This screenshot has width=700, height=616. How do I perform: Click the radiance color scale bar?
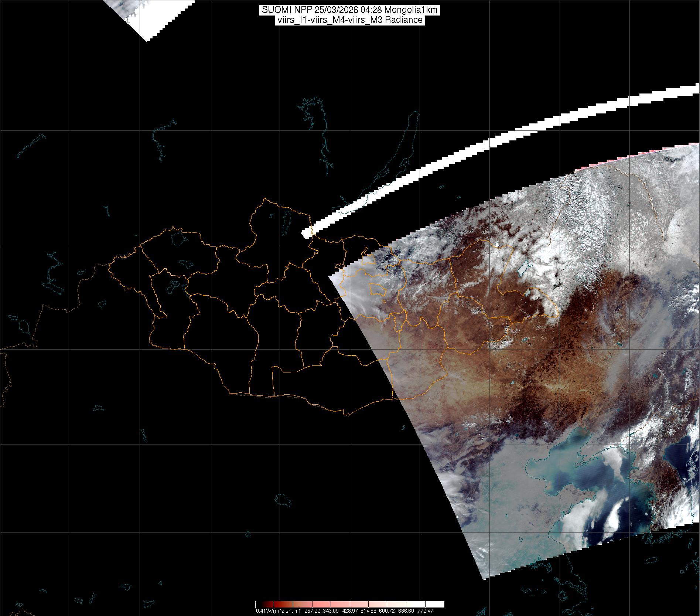(349, 605)
